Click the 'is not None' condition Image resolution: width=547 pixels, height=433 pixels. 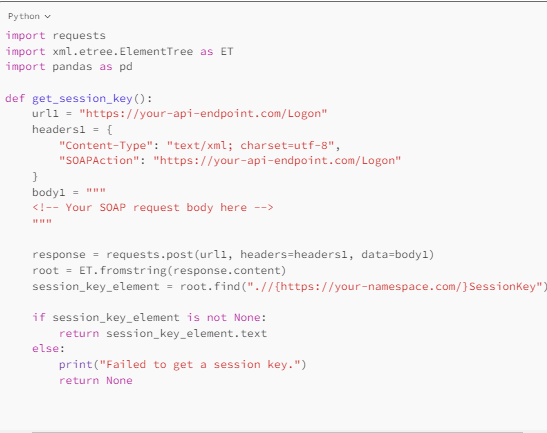coord(223,318)
